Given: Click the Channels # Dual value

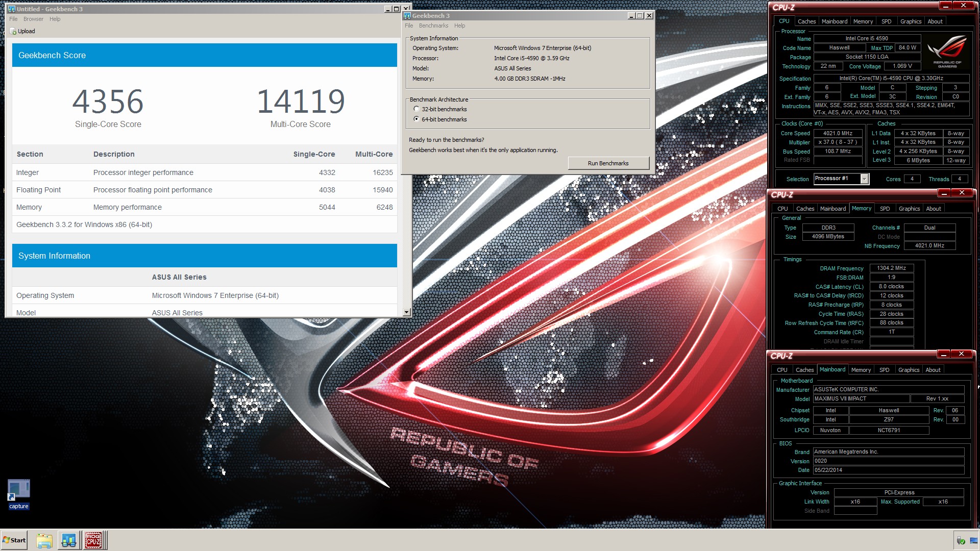Looking at the screenshot, I should 929,228.
